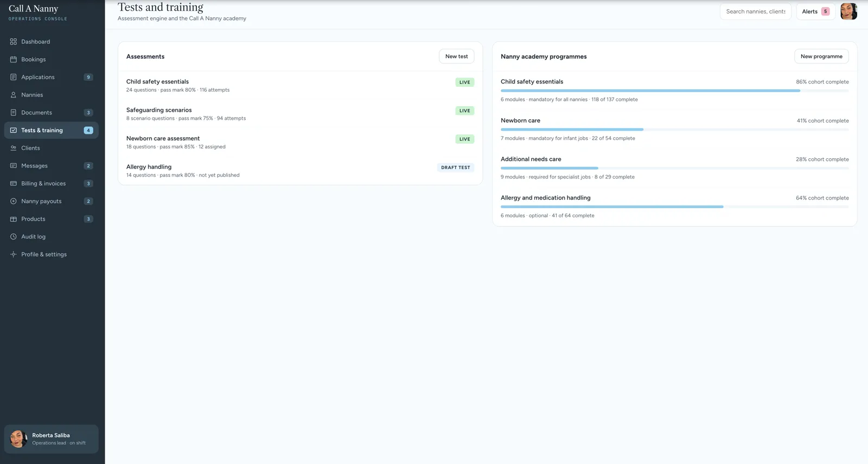Open Nanny payouts section
The width and height of the screenshot is (868, 464).
(52, 201)
